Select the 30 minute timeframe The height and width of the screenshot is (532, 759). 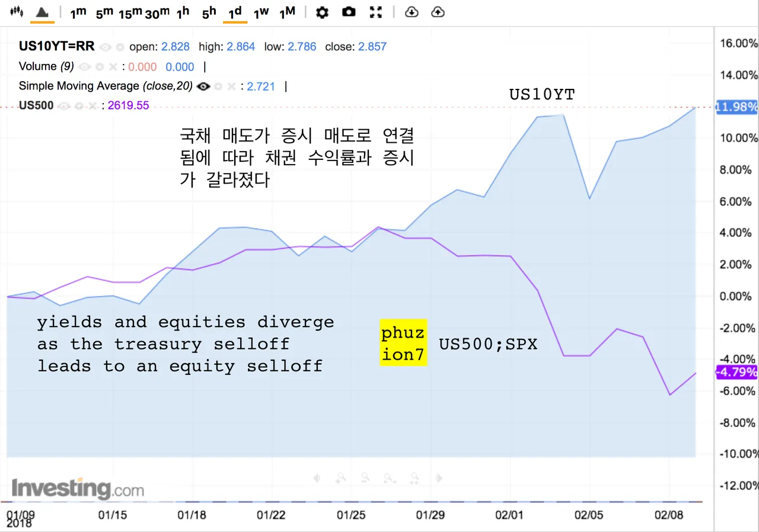(x=157, y=12)
